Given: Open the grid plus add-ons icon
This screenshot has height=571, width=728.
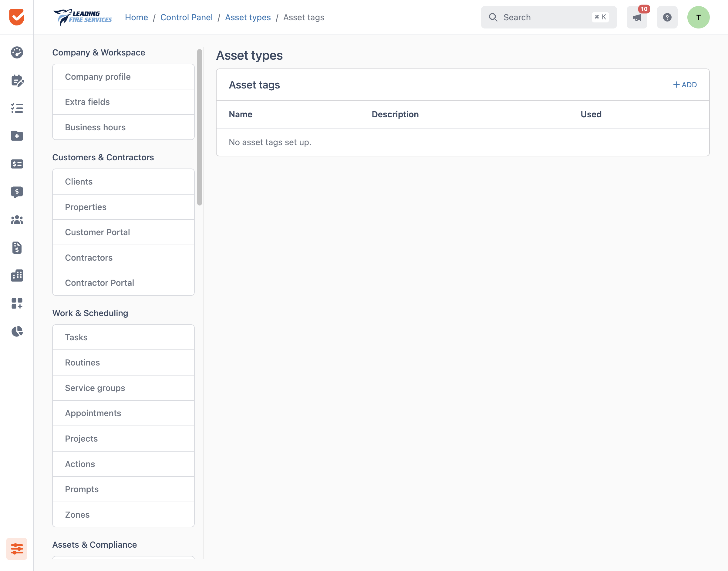Looking at the screenshot, I should [x=17, y=304].
